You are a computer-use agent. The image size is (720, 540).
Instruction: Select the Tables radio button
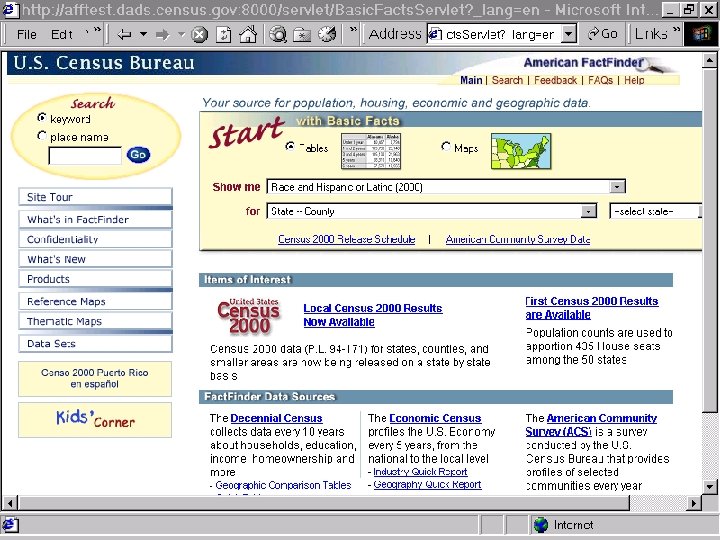point(290,146)
